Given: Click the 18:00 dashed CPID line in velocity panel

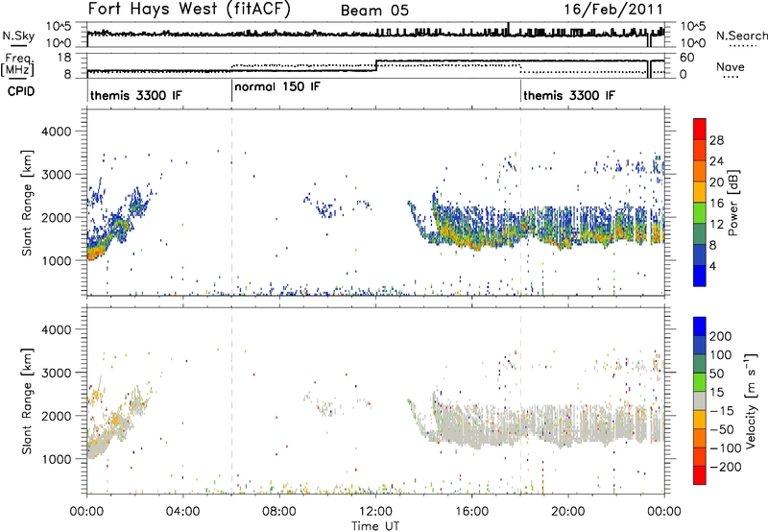Looking at the screenshot, I should click(x=520, y=400).
